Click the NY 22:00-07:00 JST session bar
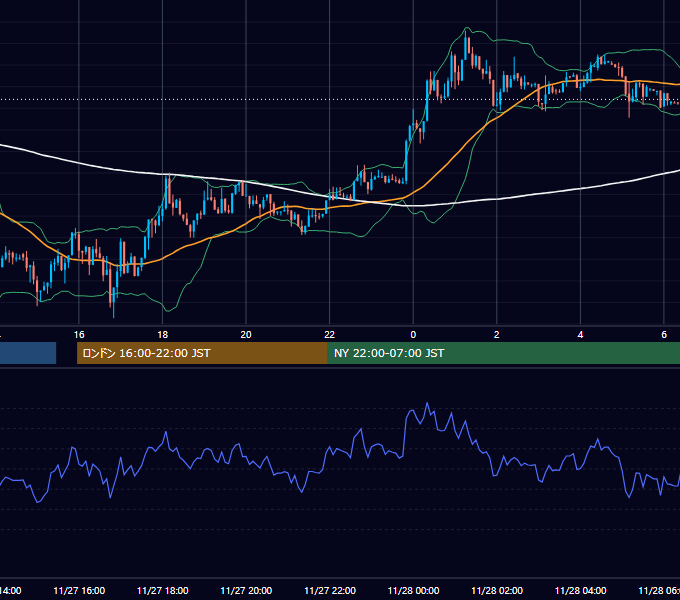680x600 pixels. click(503, 353)
